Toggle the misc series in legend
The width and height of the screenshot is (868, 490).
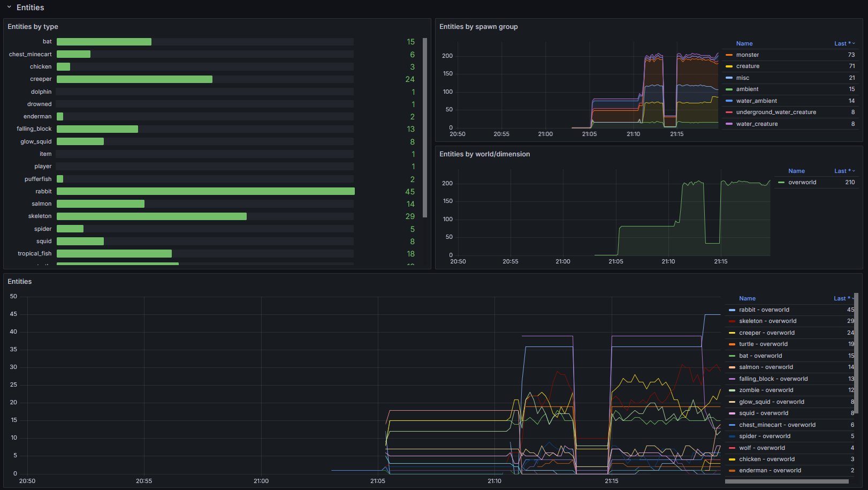[742, 78]
